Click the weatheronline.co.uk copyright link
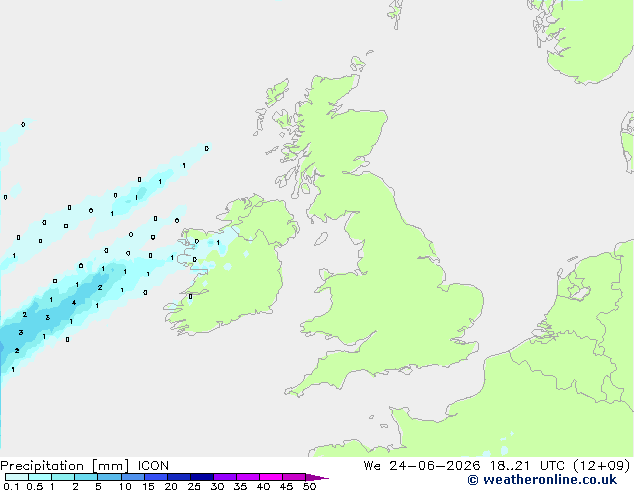 tap(542, 480)
